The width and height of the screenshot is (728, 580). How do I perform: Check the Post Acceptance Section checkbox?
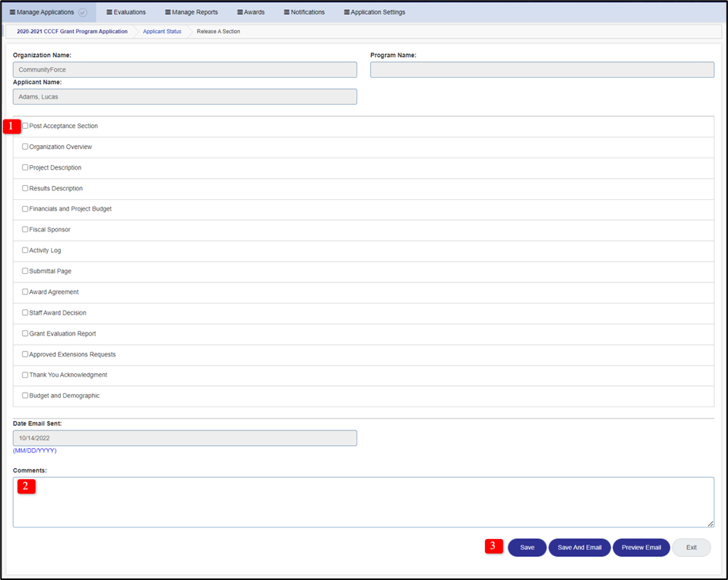coord(24,126)
